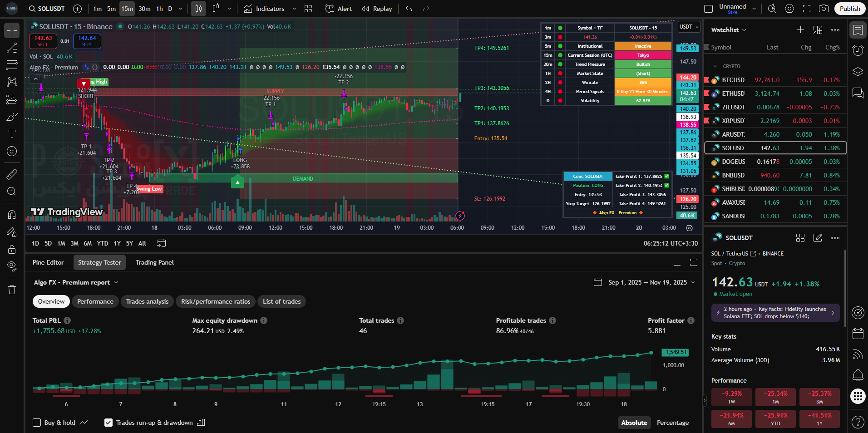Open the alerts bell panel
868x433 pixels.
pos(858,375)
